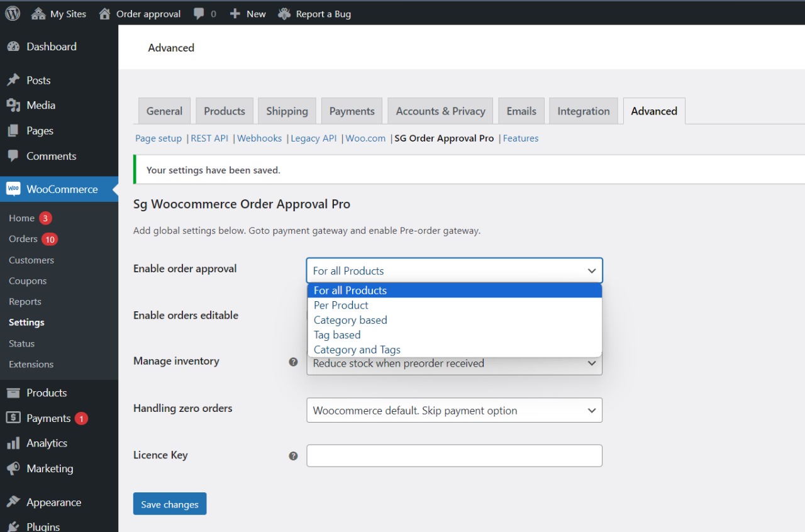
Task: Click the WordPress logo in the admin bar
Action: click(12, 13)
